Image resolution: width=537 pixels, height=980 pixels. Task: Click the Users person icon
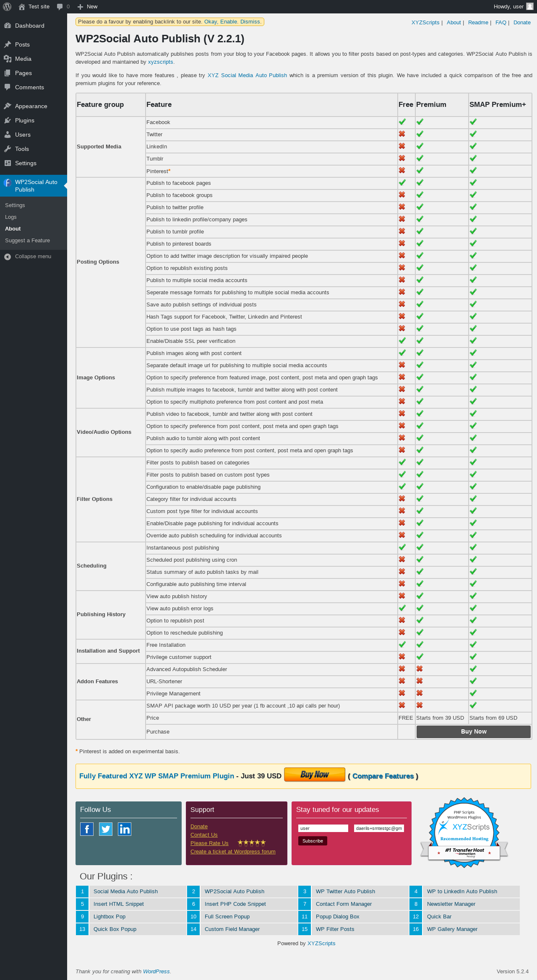(8, 135)
